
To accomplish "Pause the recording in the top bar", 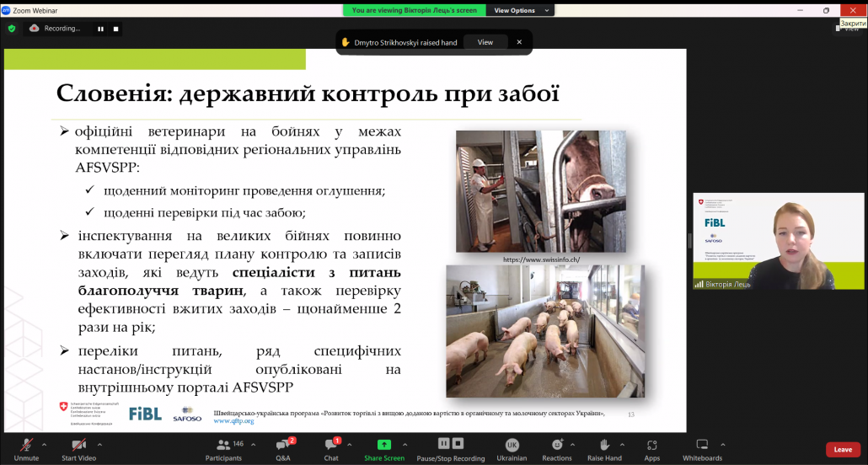I will pyautogui.click(x=100, y=29).
